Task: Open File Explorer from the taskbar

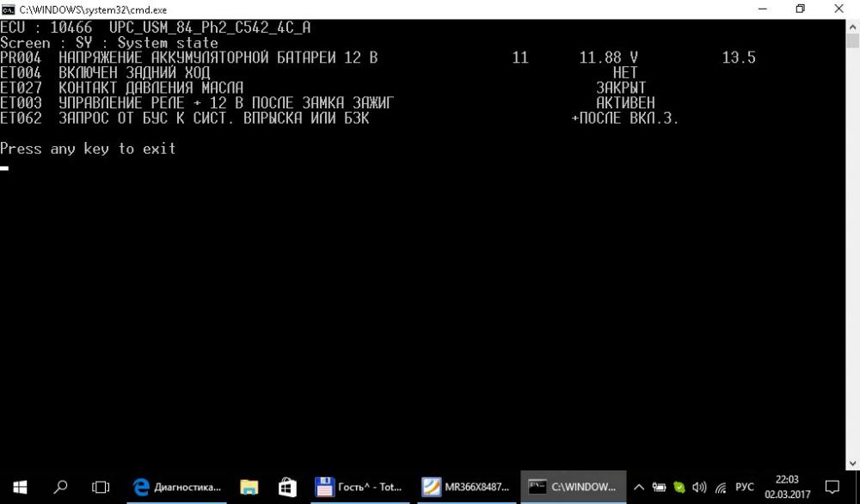Action: pyautogui.click(x=249, y=487)
